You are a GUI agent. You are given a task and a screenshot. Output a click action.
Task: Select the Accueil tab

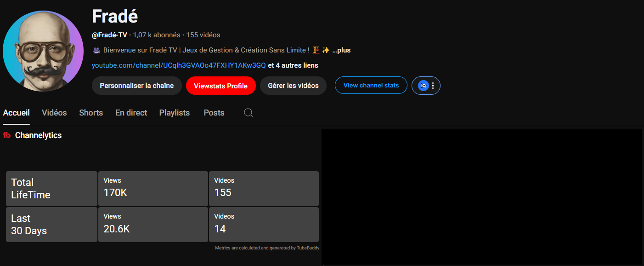pos(17,113)
